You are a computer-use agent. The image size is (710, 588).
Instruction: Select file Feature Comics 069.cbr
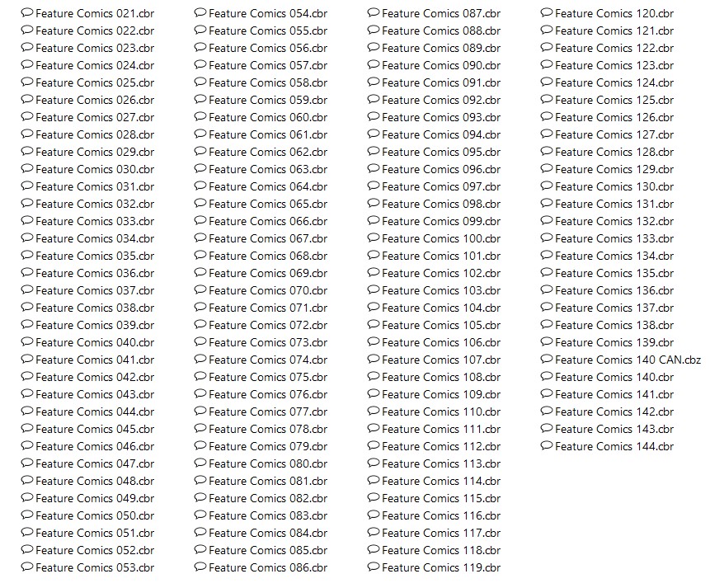pos(268,274)
